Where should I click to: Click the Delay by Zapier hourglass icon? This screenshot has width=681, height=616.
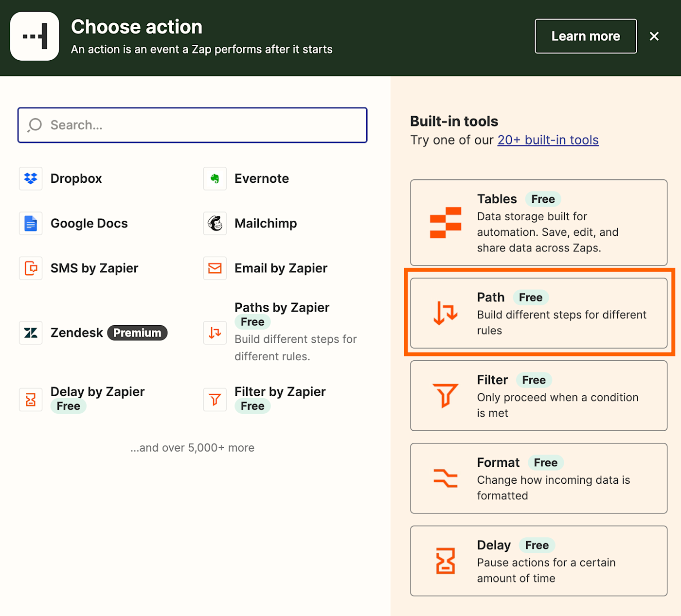(31, 400)
